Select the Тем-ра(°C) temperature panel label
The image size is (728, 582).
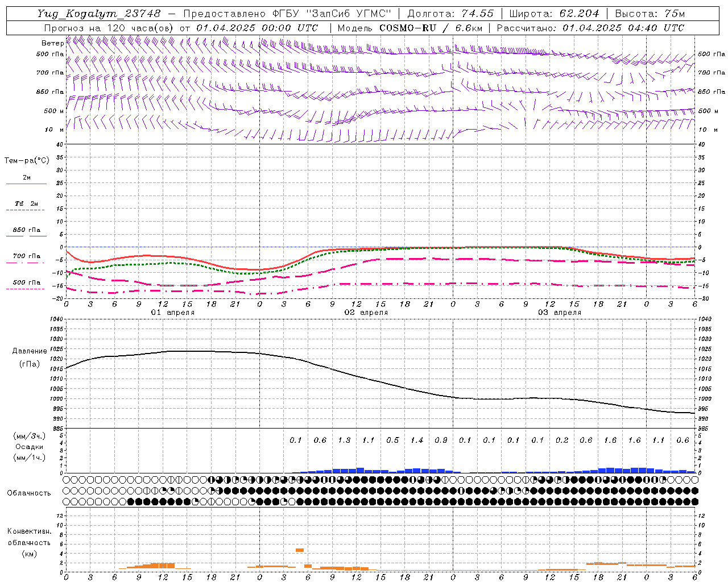tap(27, 161)
